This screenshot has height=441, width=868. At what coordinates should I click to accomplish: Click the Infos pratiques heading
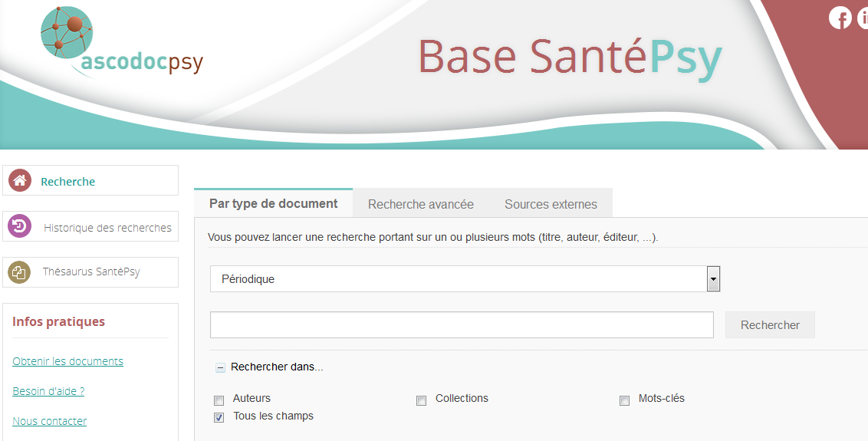point(59,321)
